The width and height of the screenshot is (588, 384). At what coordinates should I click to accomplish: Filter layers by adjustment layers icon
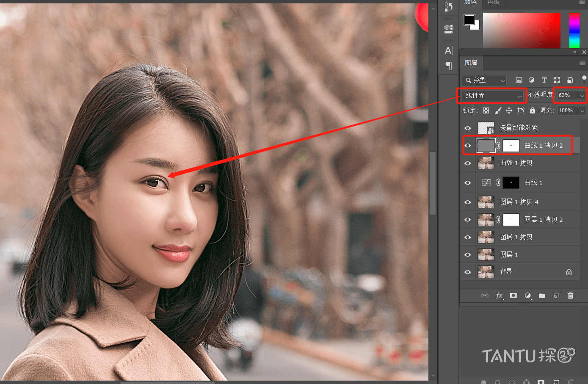[x=532, y=80]
